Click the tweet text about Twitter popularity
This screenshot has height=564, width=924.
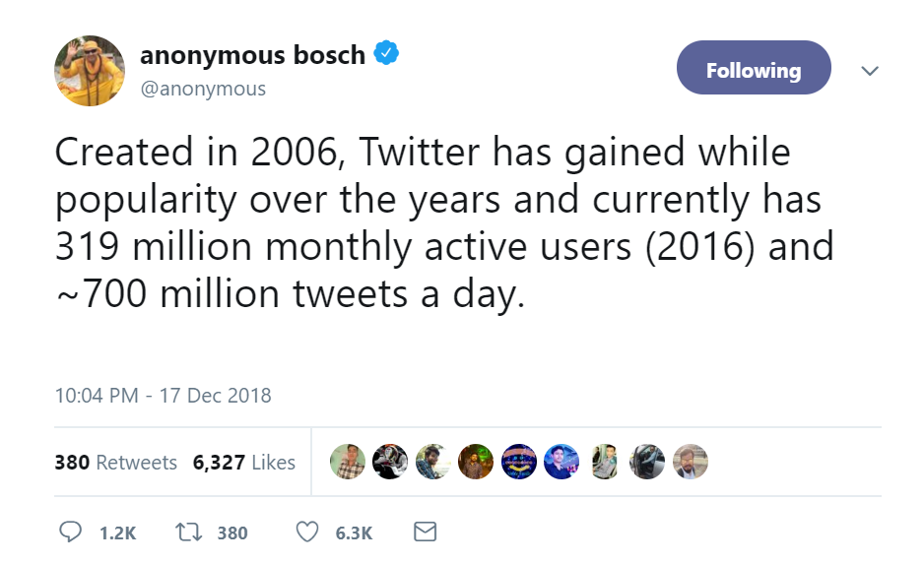[x=444, y=222]
